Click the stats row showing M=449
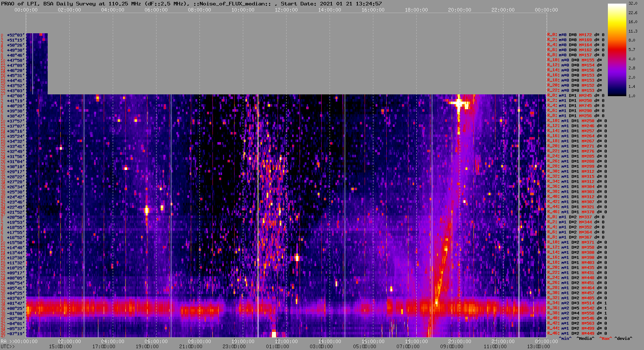This screenshot has width=644, height=350. [577, 334]
